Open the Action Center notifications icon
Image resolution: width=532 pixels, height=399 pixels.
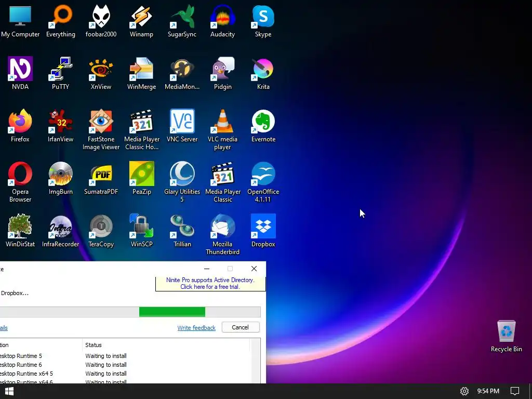tap(515, 391)
